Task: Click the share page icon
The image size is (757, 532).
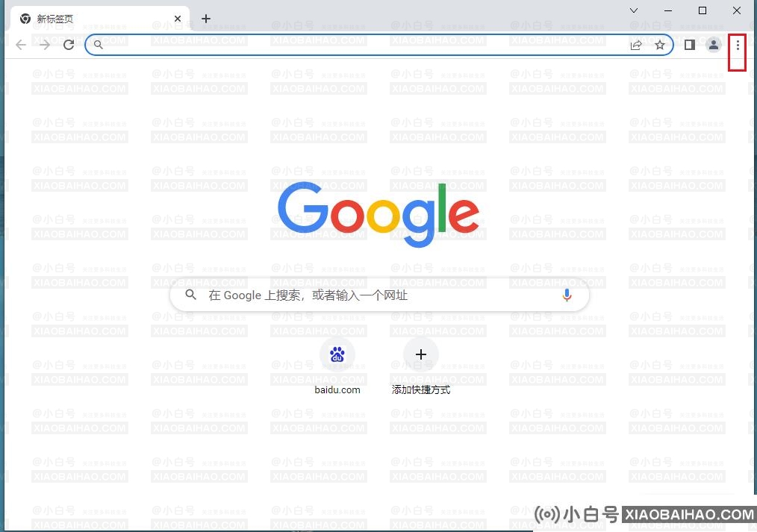Action: point(636,45)
